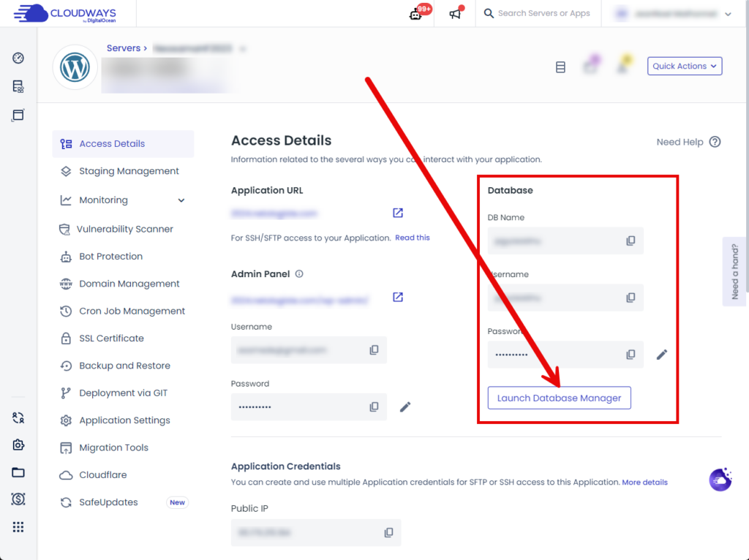This screenshot has width=749, height=560.
Task: Open Application Settings
Action: pos(123,420)
